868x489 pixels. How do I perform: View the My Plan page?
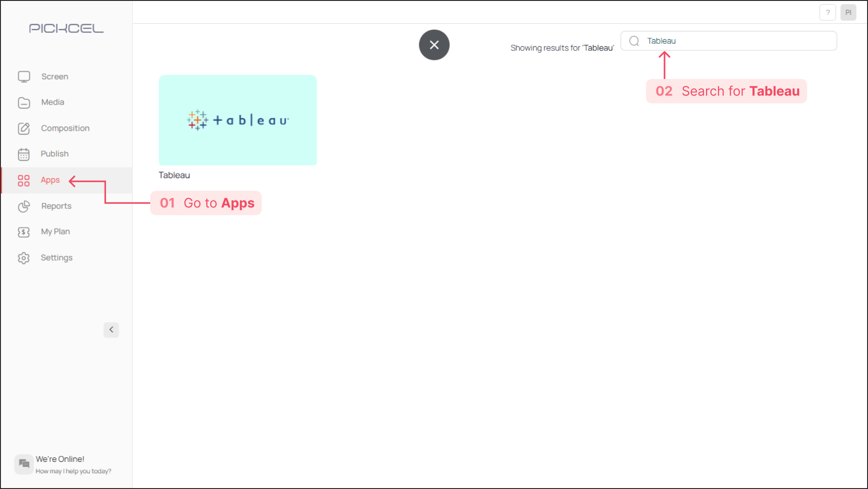coord(55,232)
